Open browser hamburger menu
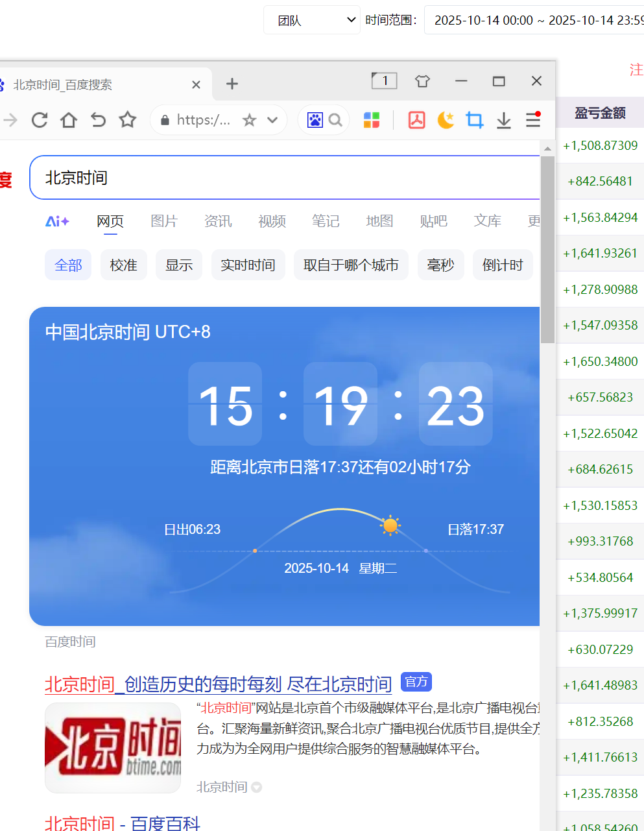644x831 pixels. [x=533, y=120]
